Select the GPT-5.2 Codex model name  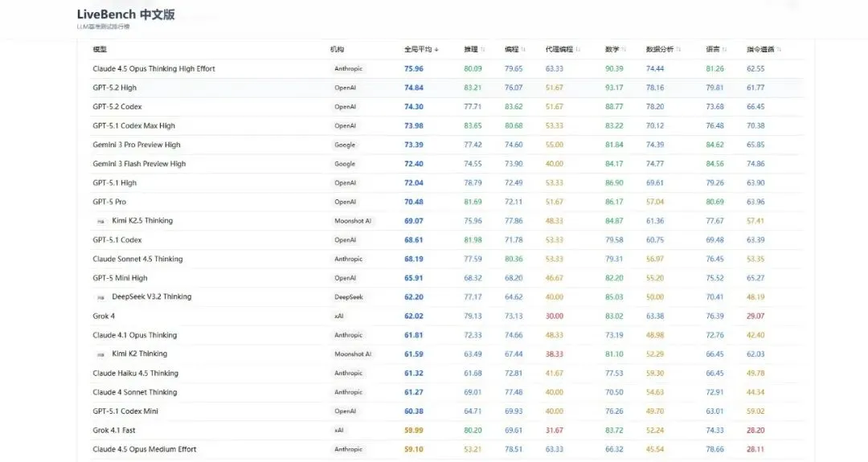pyautogui.click(x=117, y=106)
